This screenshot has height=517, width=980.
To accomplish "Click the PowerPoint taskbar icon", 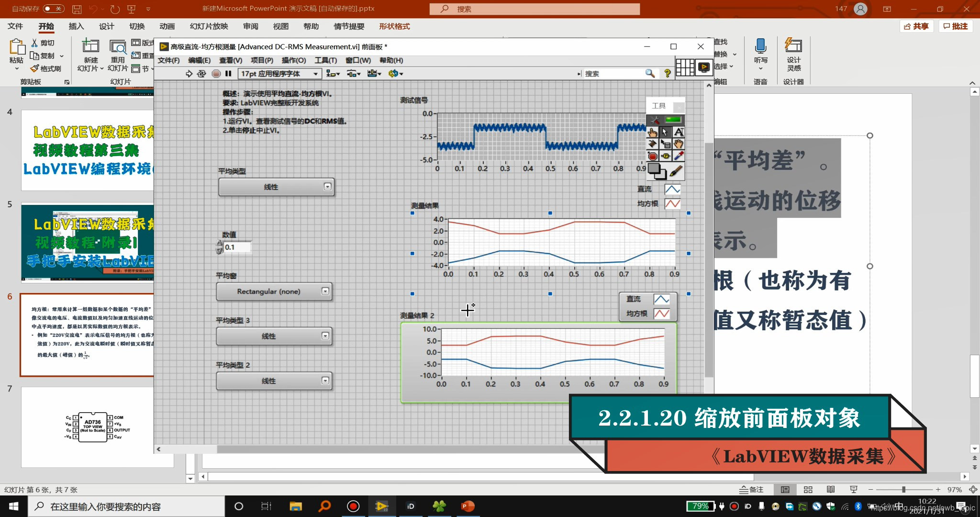I will point(468,506).
